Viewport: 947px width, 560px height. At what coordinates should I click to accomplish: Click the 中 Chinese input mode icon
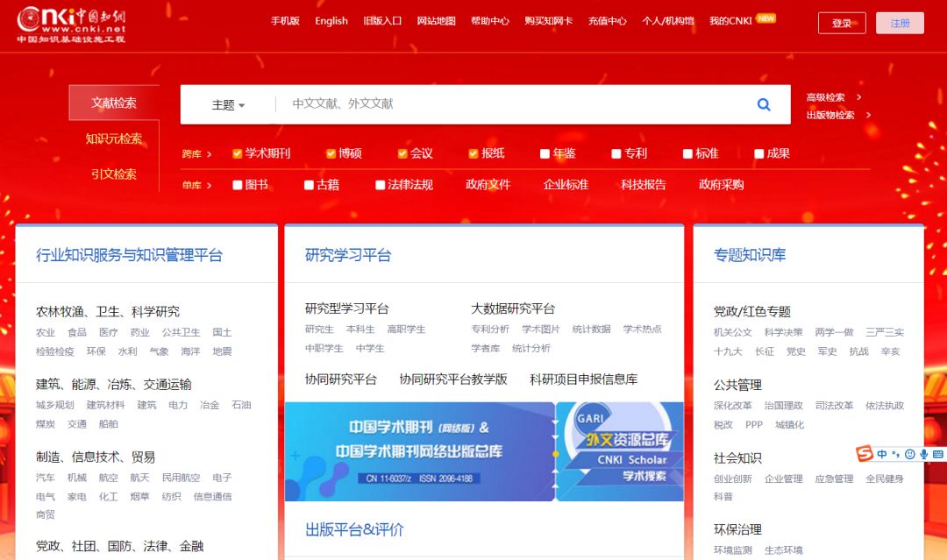882,453
